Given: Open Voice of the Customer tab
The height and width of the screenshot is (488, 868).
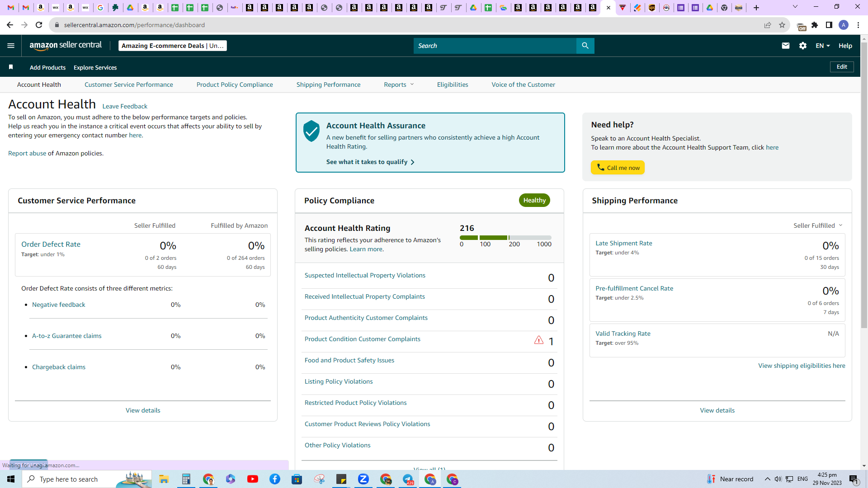Looking at the screenshot, I should (524, 84).
